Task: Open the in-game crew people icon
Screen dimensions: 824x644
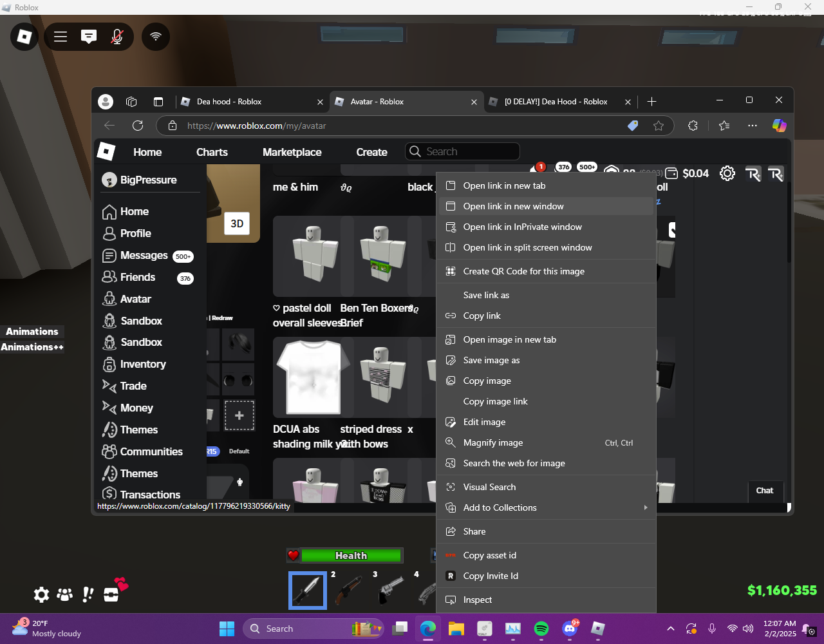Action: tap(64, 594)
